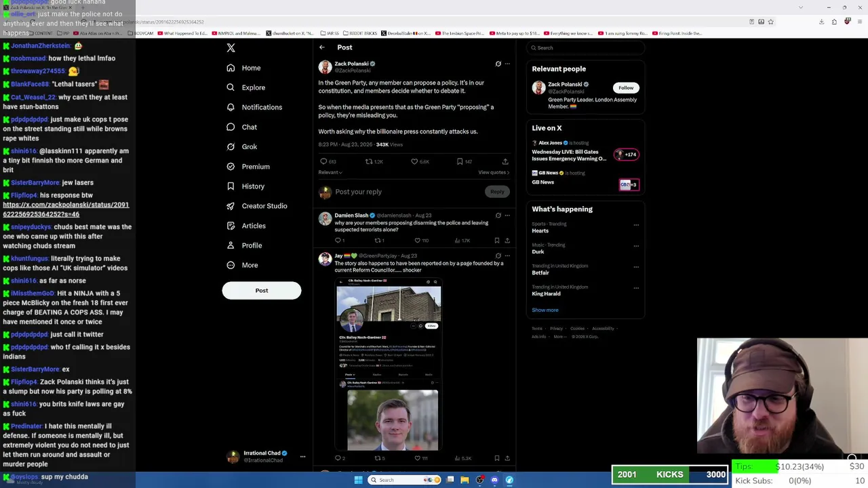Open more options on Jay's reply
The height and width of the screenshot is (488, 868).
click(x=507, y=256)
